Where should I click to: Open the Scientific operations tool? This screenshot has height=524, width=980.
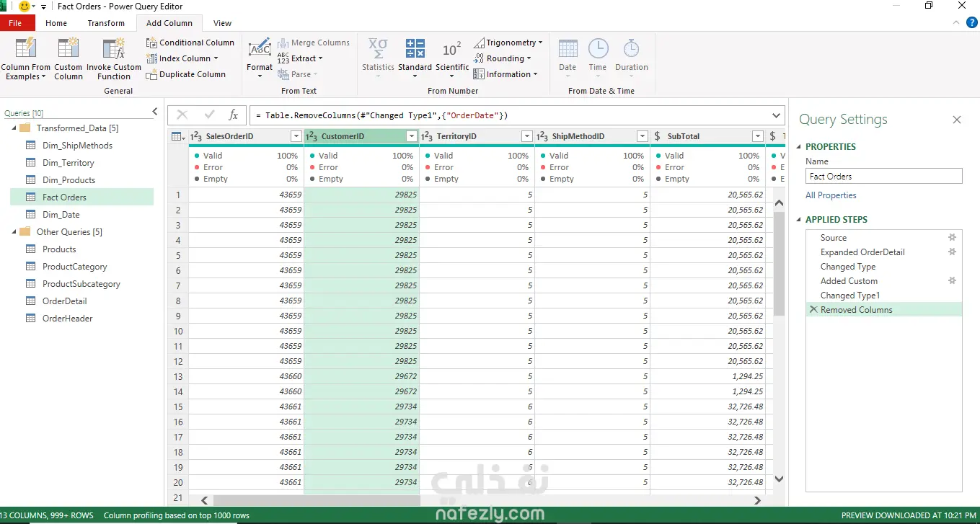tap(452, 58)
